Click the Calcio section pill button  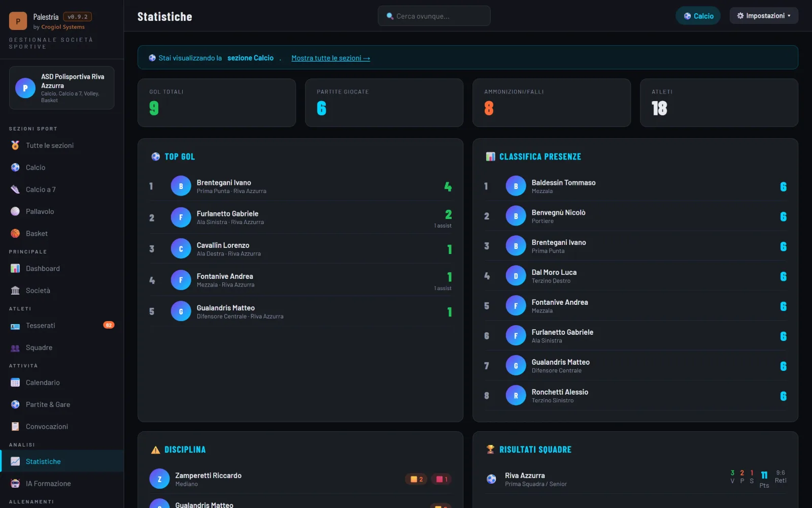click(698, 16)
